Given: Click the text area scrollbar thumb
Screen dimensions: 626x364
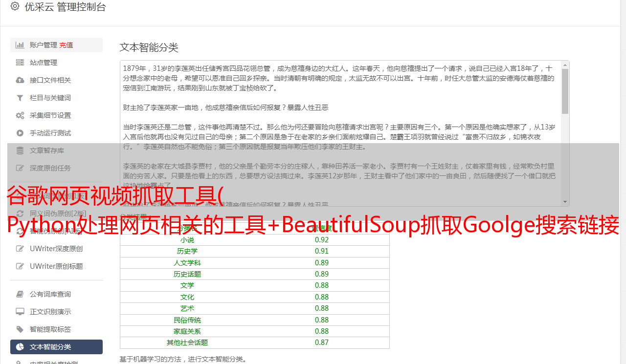Looking at the screenshot, I should click(x=565, y=91).
